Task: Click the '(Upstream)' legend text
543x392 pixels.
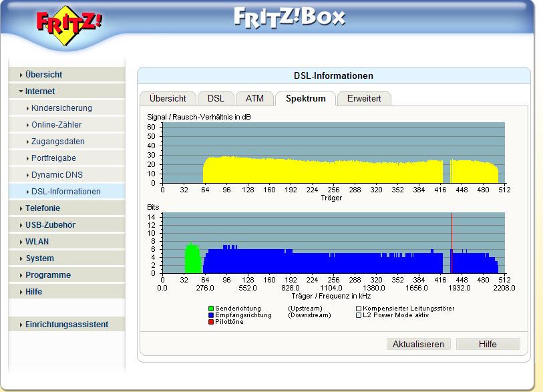Action: pos(305,309)
